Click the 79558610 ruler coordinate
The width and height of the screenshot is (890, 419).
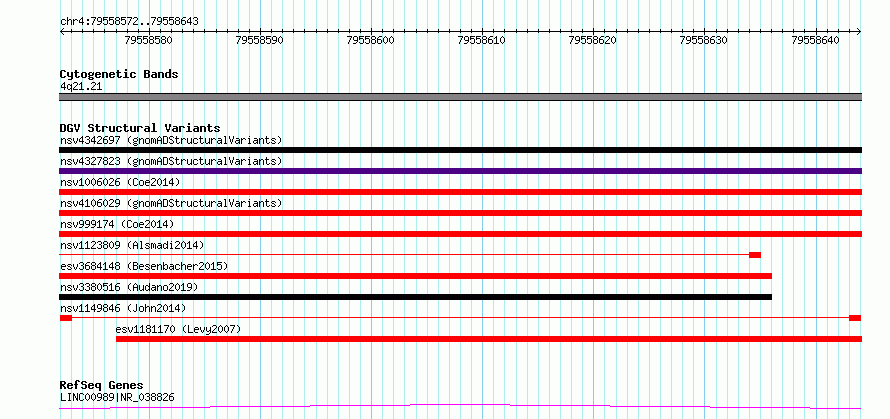[x=482, y=40]
